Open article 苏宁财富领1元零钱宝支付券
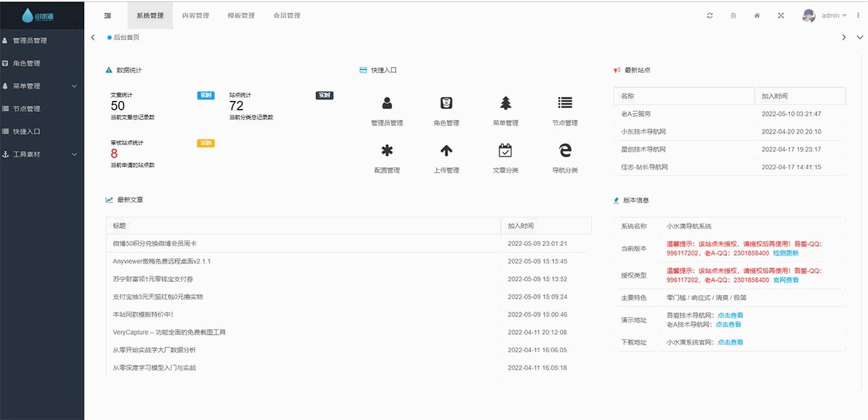The height and width of the screenshot is (420, 868). (x=153, y=279)
